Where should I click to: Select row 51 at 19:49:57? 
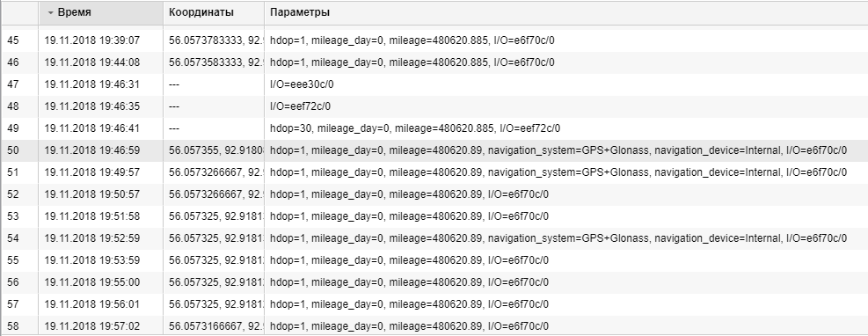pos(434,172)
